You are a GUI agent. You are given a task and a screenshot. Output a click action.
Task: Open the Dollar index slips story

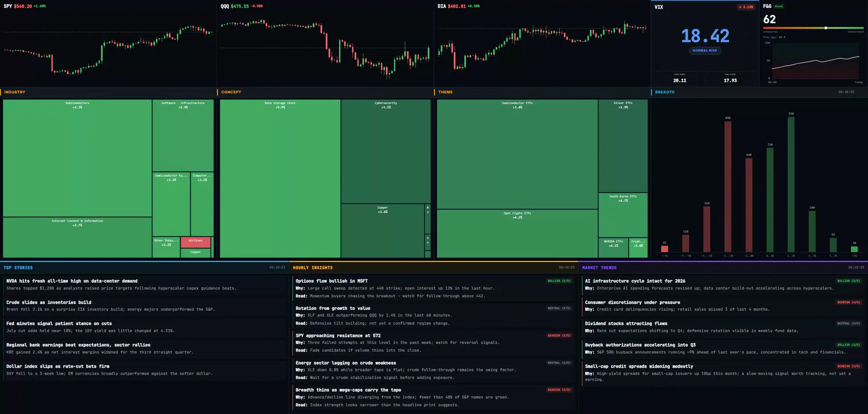(x=145, y=370)
